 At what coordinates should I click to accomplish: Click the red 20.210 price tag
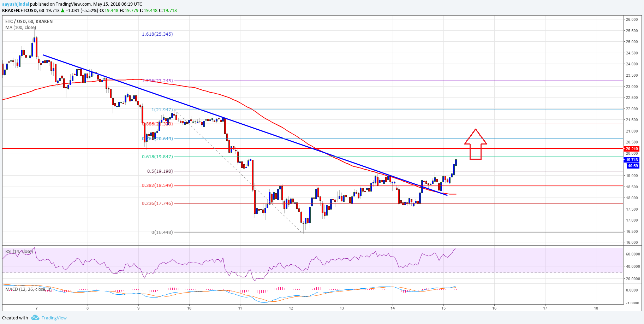tap(632, 149)
